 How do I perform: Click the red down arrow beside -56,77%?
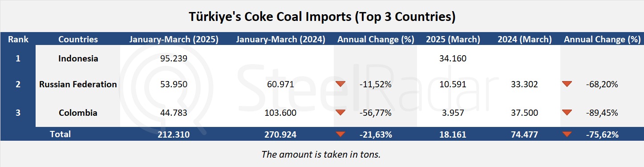(x=340, y=113)
